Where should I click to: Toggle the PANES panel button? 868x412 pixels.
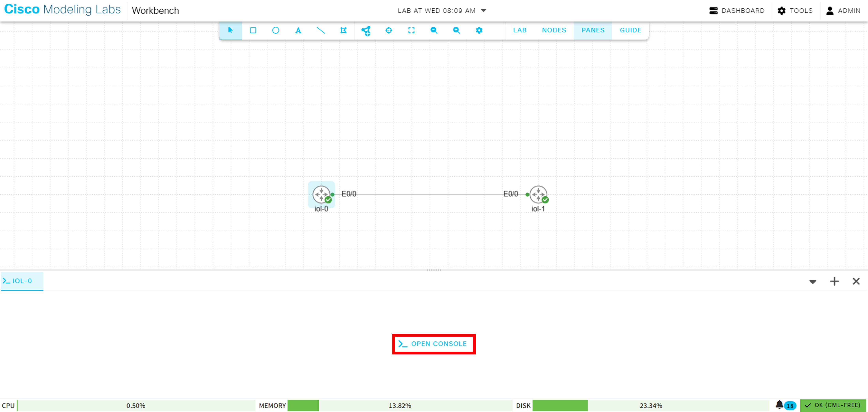click(x=593, y=30)
